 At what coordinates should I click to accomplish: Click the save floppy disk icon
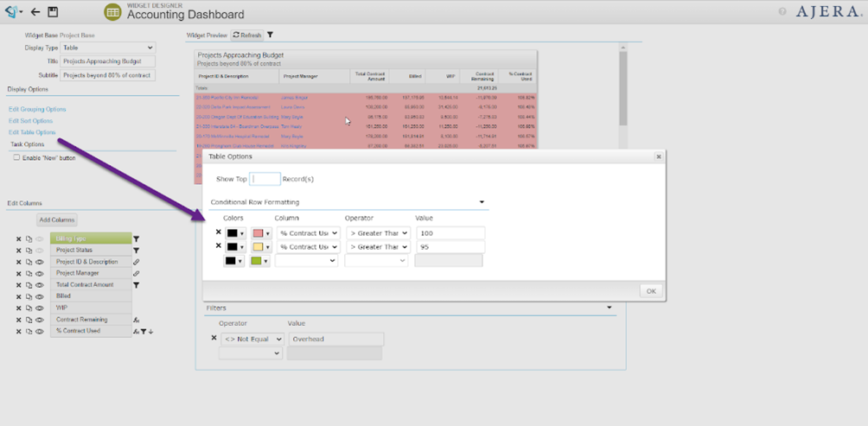point(53,12)
